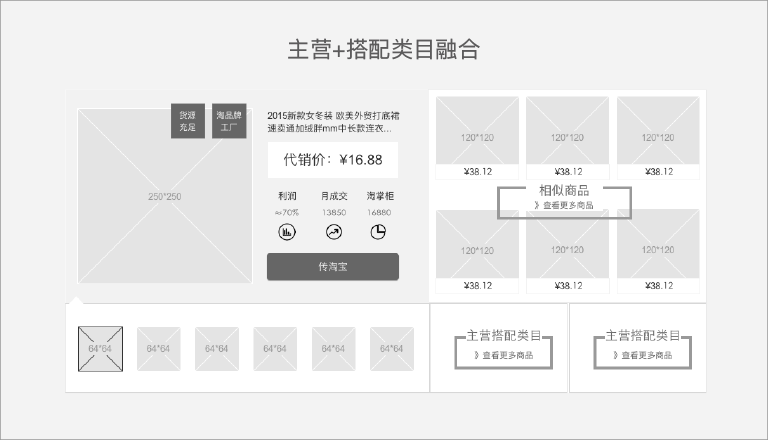The height and width of the screenshot is (440, 768).
Task: Click the ≈70% profit value
Action: tap(287, 212)
